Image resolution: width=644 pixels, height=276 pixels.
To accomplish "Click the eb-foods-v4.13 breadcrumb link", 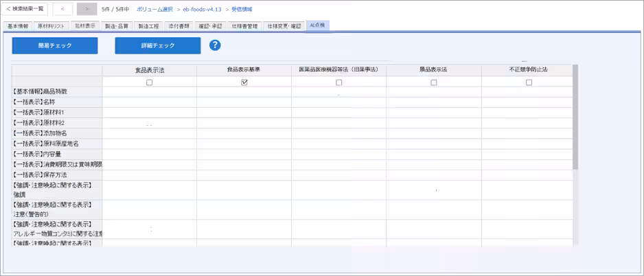I will coord(202,9).
